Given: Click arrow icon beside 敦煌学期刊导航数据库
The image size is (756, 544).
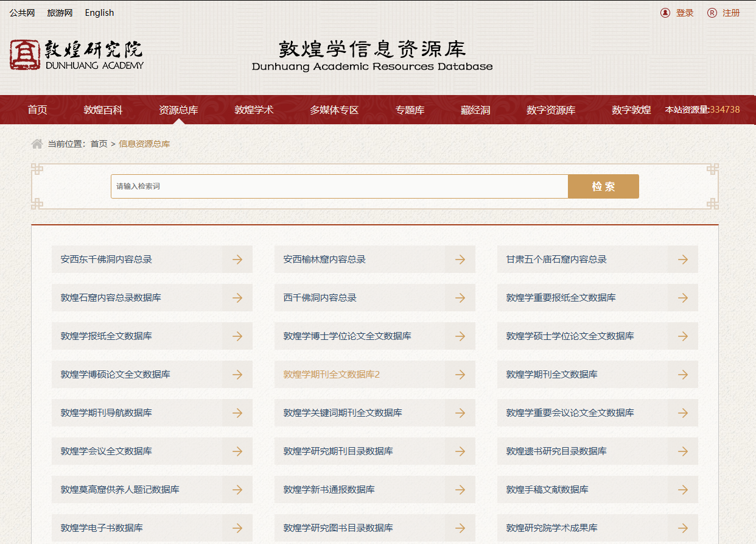Looking at the screenshot, I should click(237, 413).
